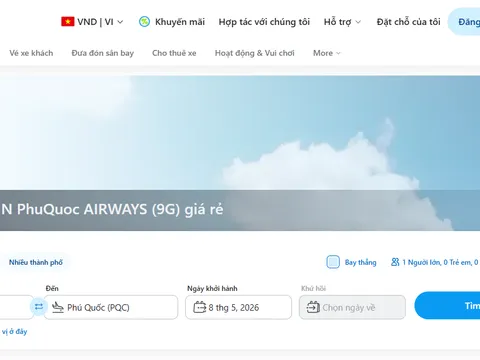Open the Cho thuê xe tab

coord(174,53)
